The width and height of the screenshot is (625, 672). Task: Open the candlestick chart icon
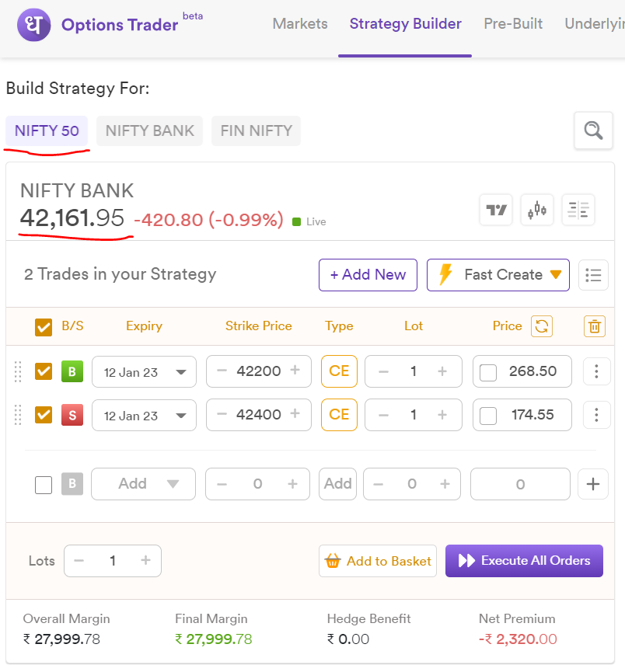[x=537, y=210]
